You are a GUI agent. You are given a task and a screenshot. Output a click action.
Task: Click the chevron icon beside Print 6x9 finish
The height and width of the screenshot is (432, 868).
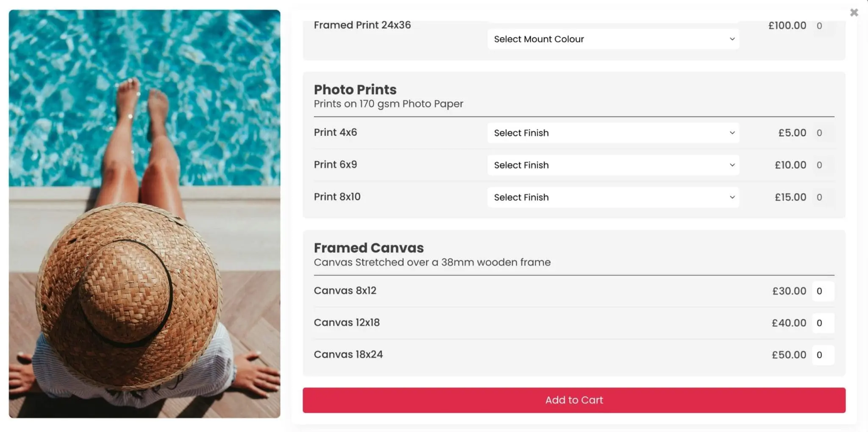pos(732,165)
